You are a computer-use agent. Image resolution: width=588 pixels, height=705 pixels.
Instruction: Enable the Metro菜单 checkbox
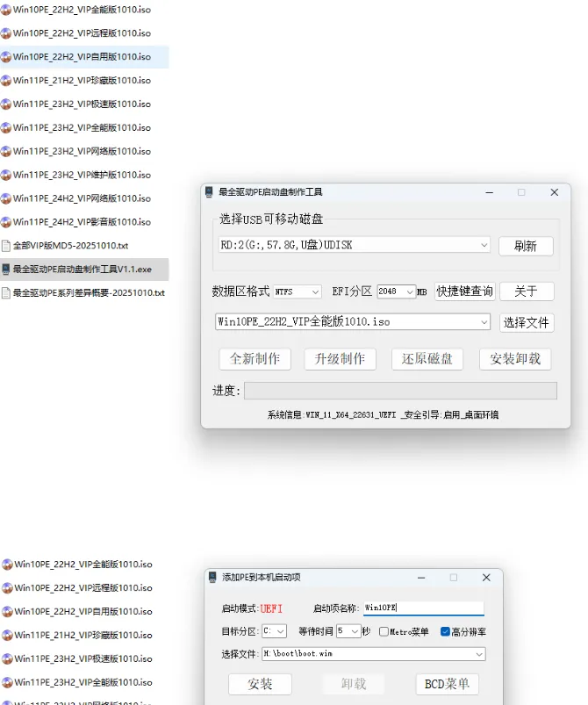pyautogui.click(x=384, y=632)
